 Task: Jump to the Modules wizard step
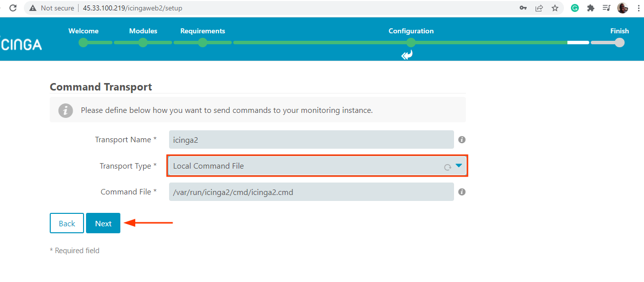coord(143,42)
